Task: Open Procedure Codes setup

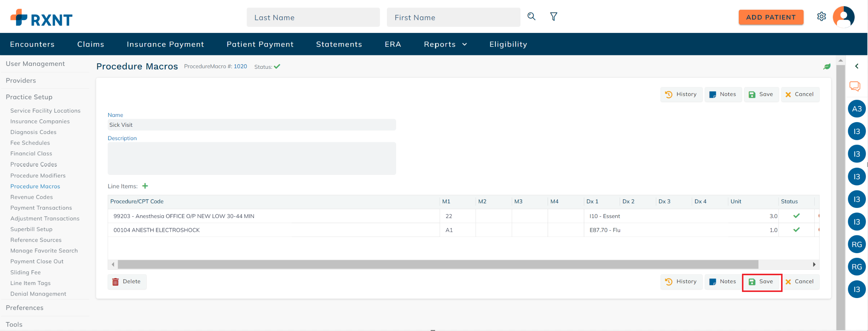Action: pos(34,164)
